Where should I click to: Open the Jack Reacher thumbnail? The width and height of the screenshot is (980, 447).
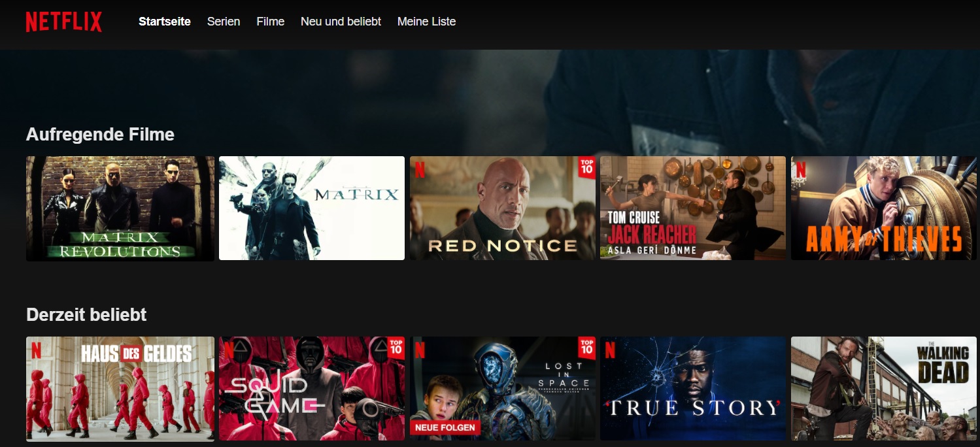(693, 208)
